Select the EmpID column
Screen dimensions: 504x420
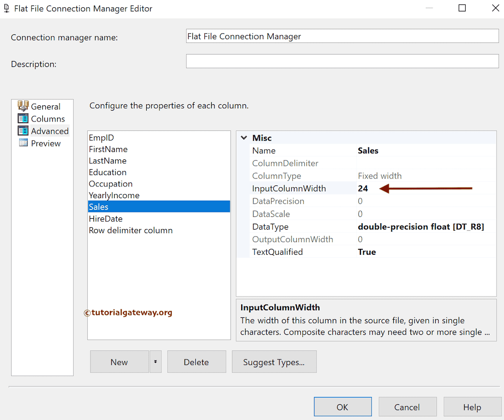[101, 138]
